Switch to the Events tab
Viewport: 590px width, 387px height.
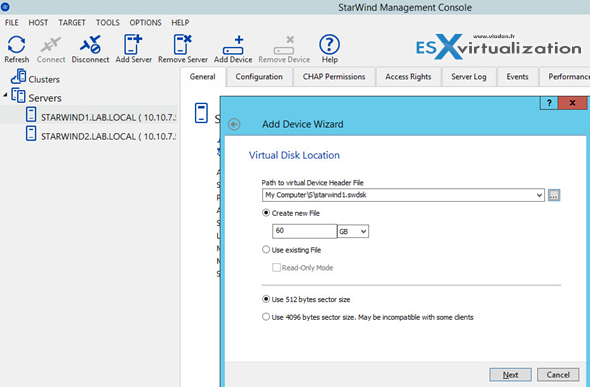tap(517, 77)
